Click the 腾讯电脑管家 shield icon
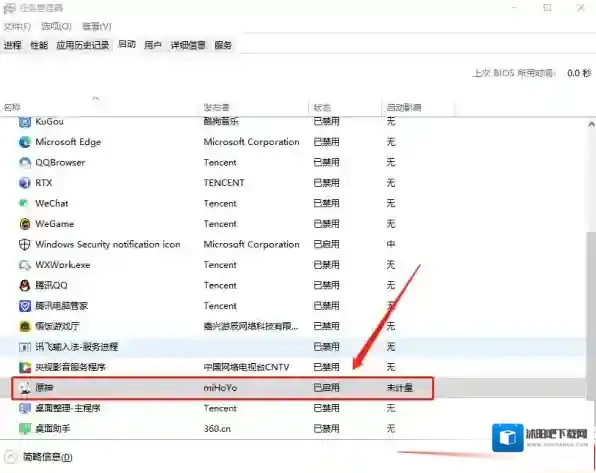Image resolution: width=596 pixels, height=473 pixels. click(25, 306)
